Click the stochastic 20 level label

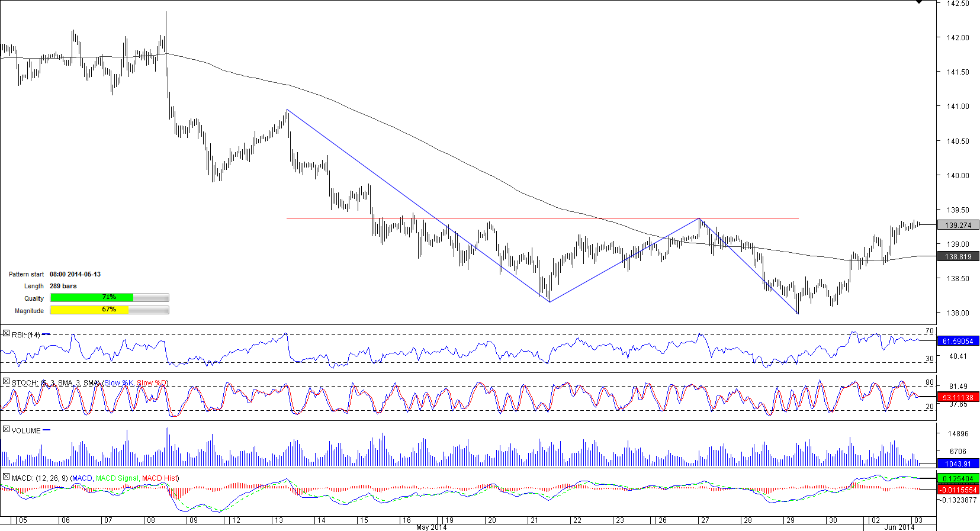(929, 407)
